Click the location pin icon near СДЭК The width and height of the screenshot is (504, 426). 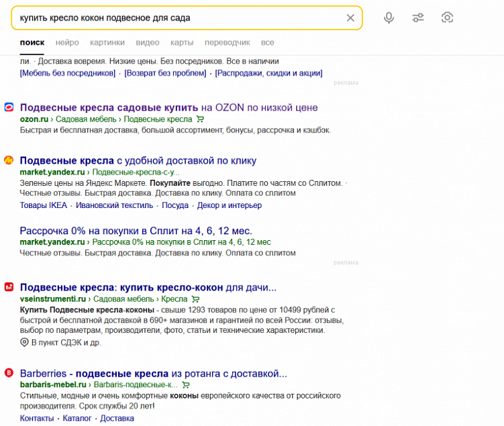tap(24, 342)
